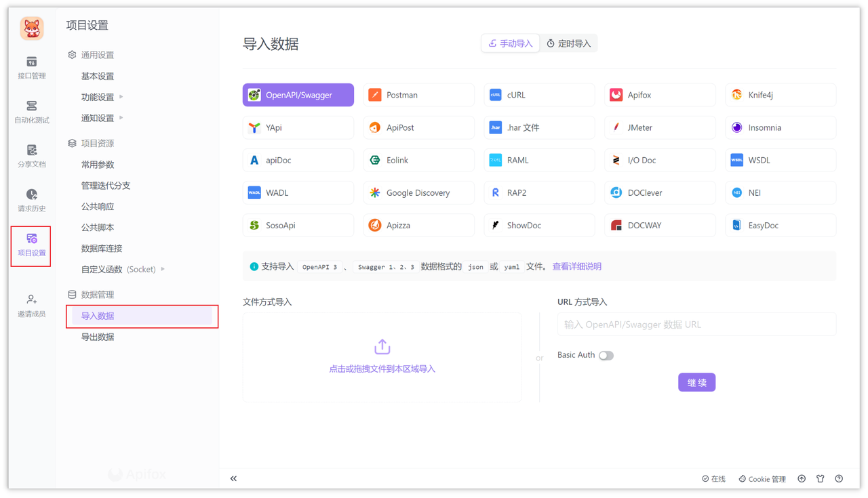Open 导入数据 menu item
868x498 pixels.
pyautogui.click(x=142, y=316)
